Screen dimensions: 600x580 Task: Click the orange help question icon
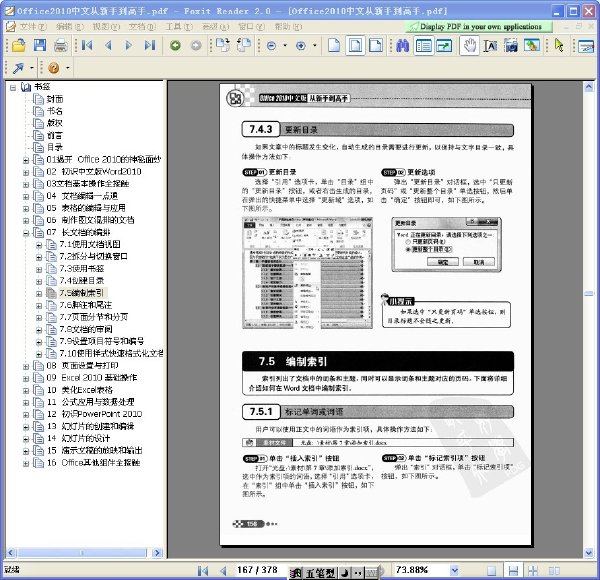click(54, 68)
